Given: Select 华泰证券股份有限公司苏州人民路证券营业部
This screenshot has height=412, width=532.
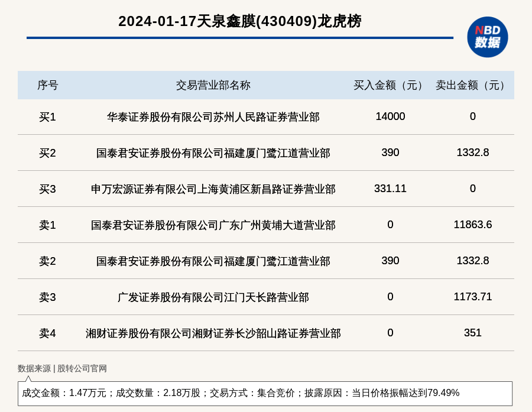Looking at the screenshot, I should [213, 117].
